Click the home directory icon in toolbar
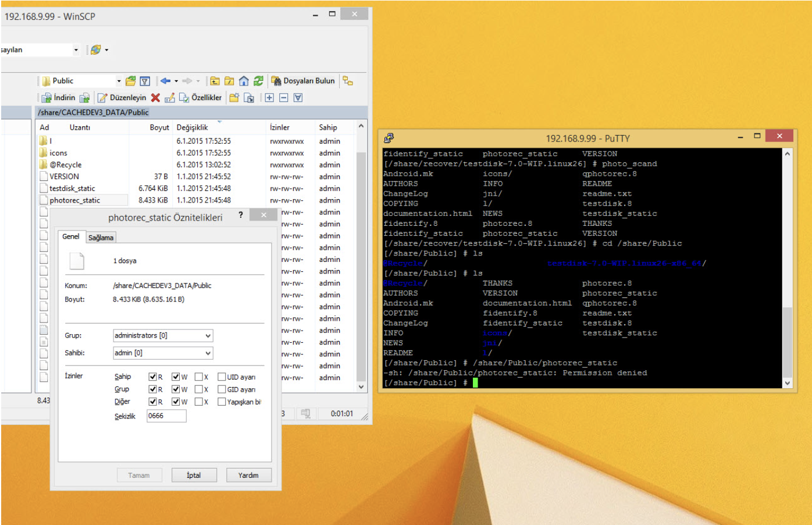This screenshot has width=812, height=525. coord(244,81)
